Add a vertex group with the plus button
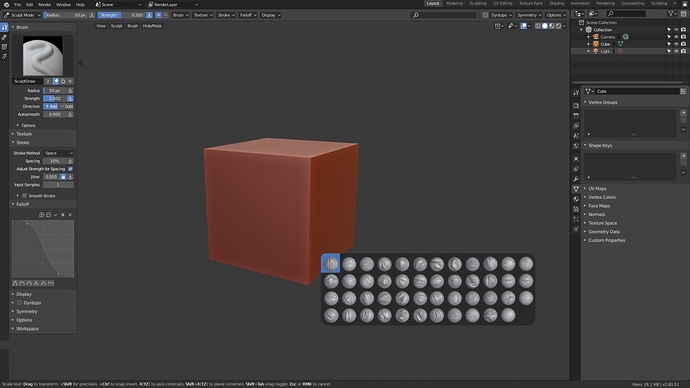This screenshot has width=690, height=388. click(x=683, y=113)
